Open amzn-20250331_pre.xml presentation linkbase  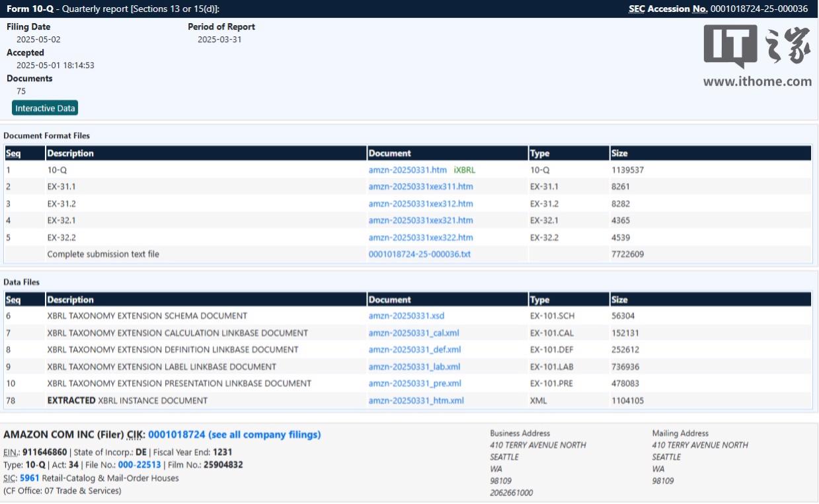(x=414, y=384)
